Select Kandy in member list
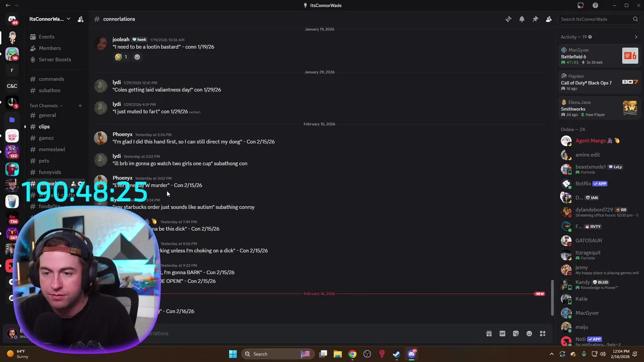Viewport: 644px width, 362px height. (x=599, y=284)
